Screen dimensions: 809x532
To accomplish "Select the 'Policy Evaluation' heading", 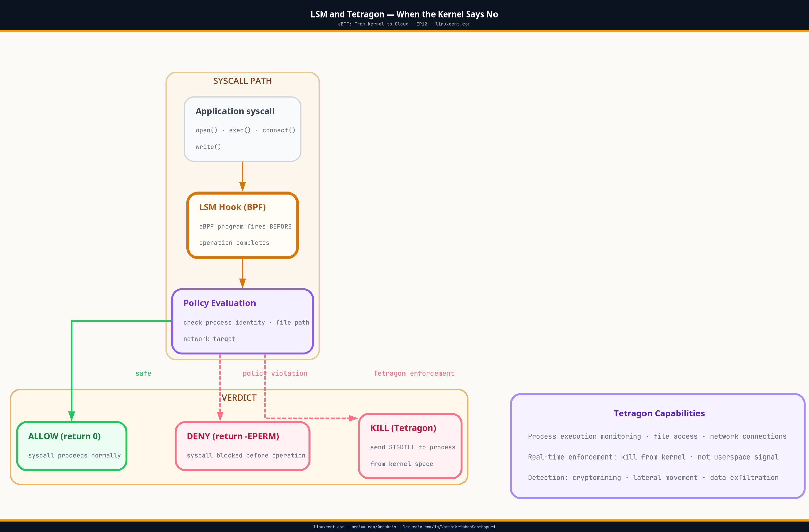I will [219, 303].
